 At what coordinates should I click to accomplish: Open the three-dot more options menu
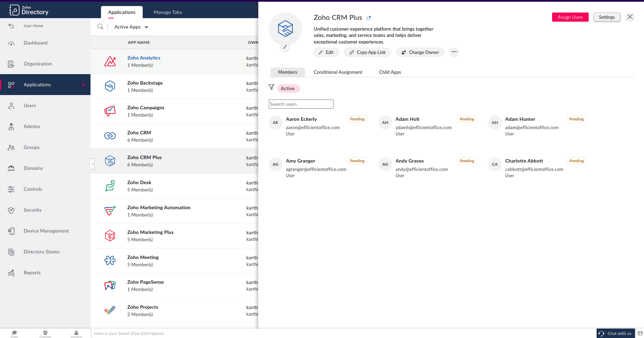tap(454, 52)
